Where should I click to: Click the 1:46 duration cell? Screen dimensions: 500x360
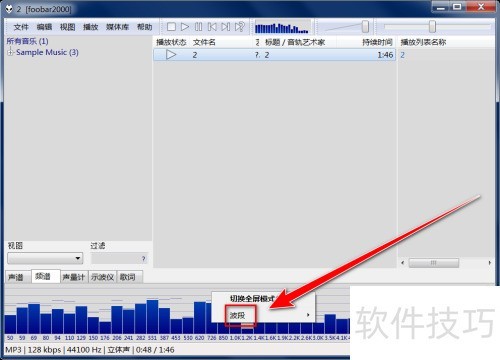click(385, 55)
